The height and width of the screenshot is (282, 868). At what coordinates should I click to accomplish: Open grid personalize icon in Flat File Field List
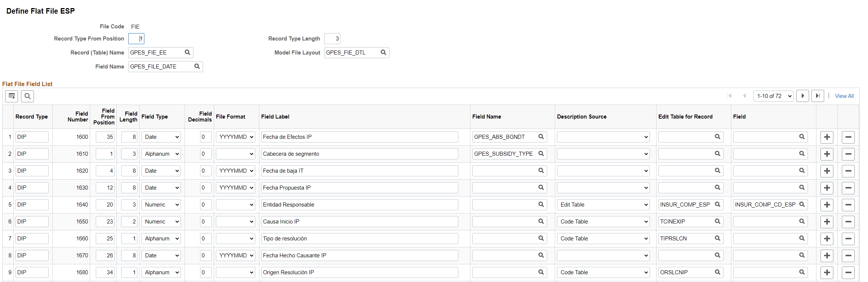coord(11,96)
